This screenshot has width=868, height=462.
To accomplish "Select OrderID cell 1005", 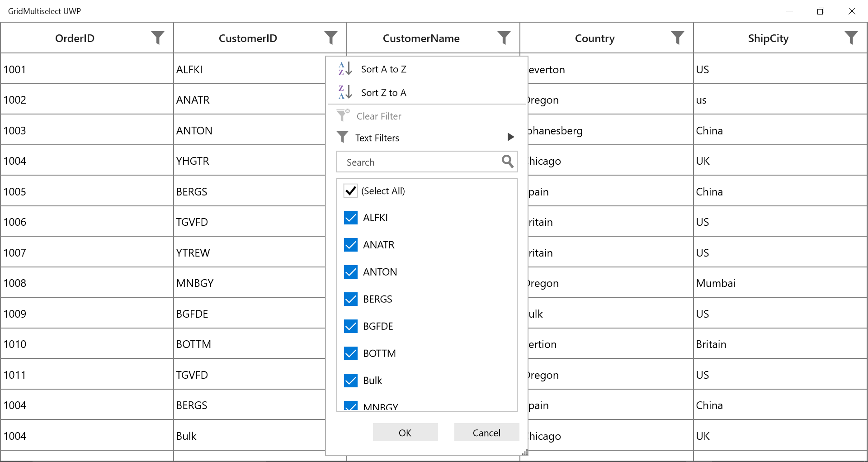I will 87,191.
